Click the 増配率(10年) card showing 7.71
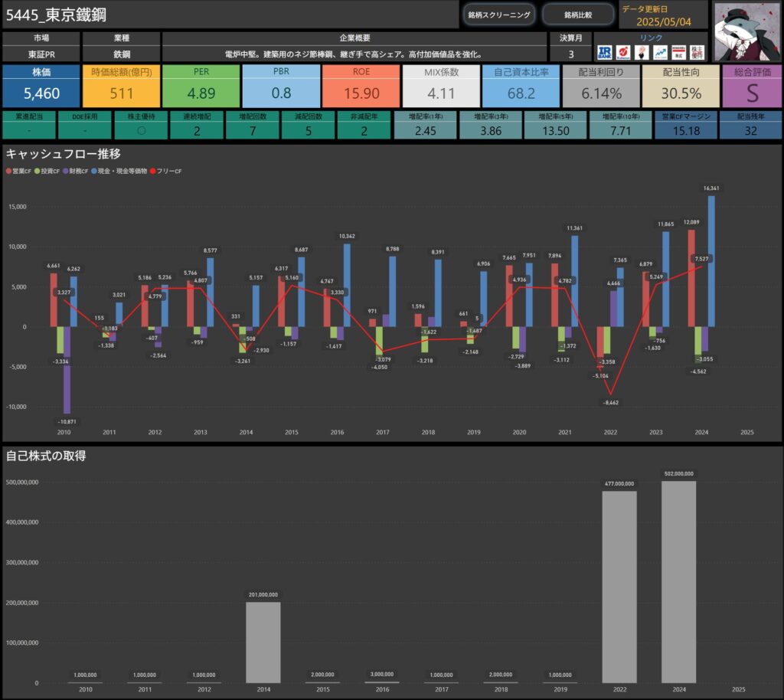This screenshot has height=700, width=784. point(620,125)
